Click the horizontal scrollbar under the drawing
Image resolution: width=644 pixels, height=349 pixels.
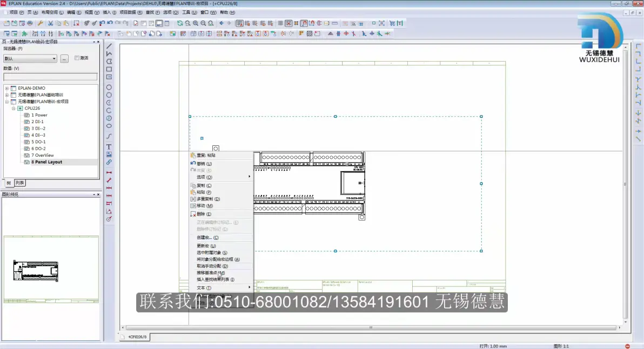click(371, 327)
